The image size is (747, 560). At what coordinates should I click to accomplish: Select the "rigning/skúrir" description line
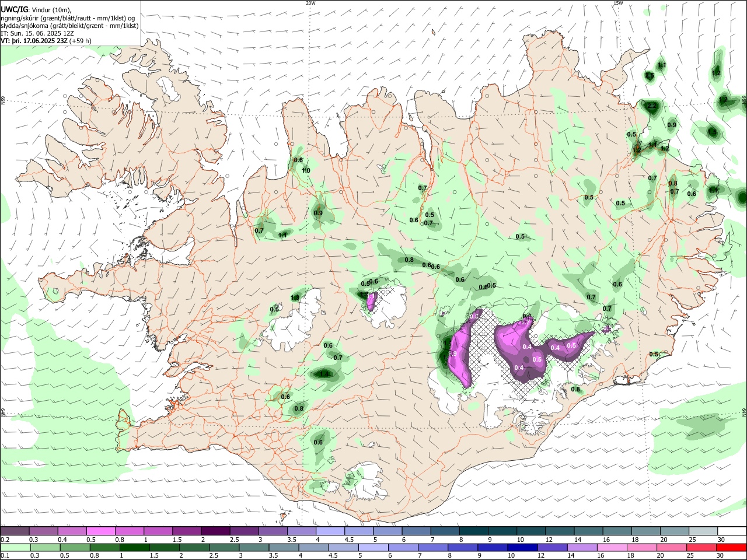coord(68,18)
